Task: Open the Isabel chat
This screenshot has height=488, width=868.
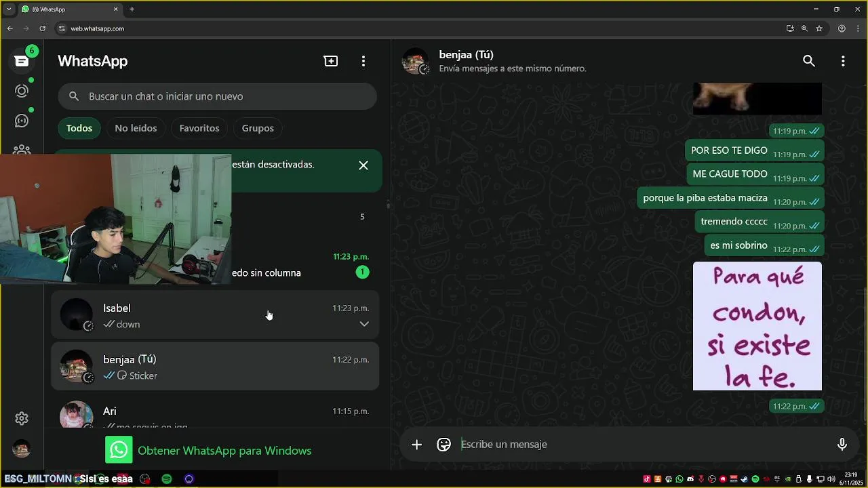Action: point(215,316)
